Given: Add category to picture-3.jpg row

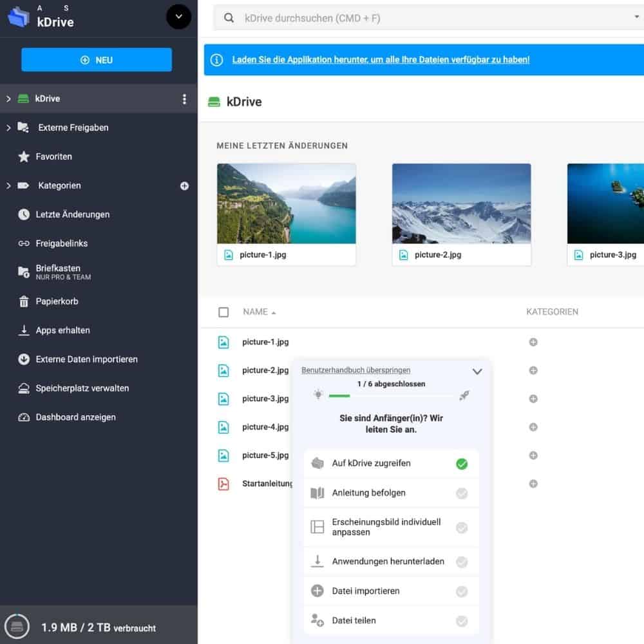Looking at the screenshot, I should [533, 399].
